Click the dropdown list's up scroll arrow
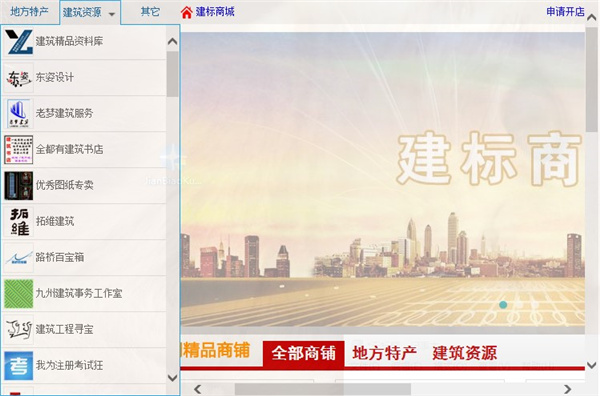This screenshot has height=396, width=600. click(x=173, y=41)
